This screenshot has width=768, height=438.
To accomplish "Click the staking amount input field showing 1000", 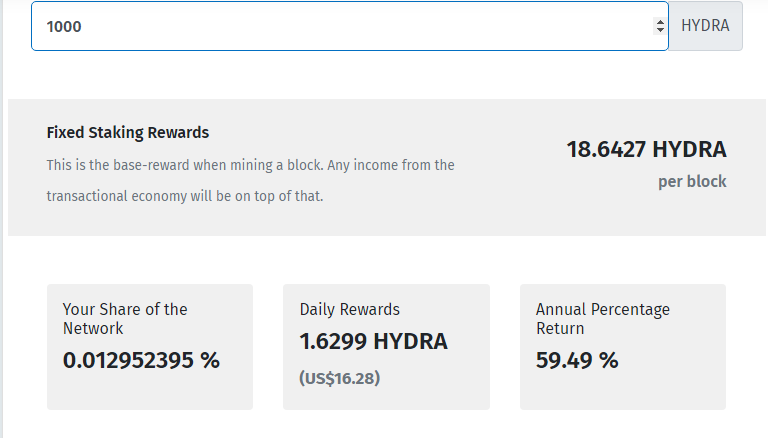I will point(350,26).
